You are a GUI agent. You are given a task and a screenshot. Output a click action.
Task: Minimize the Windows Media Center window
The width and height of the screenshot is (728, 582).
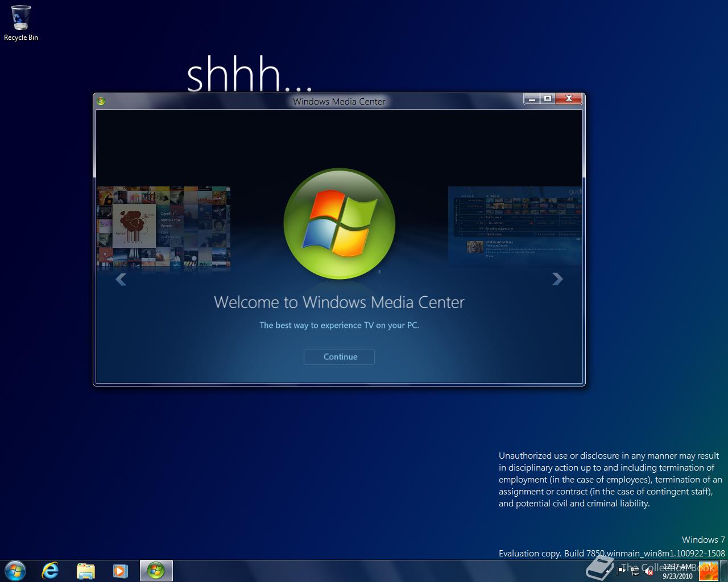pos(532,99)
